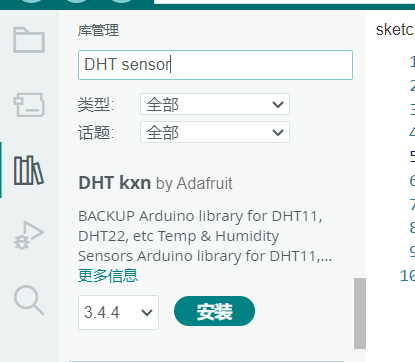Open the Debug panel sidebar icon

click(x=29, y=235)
